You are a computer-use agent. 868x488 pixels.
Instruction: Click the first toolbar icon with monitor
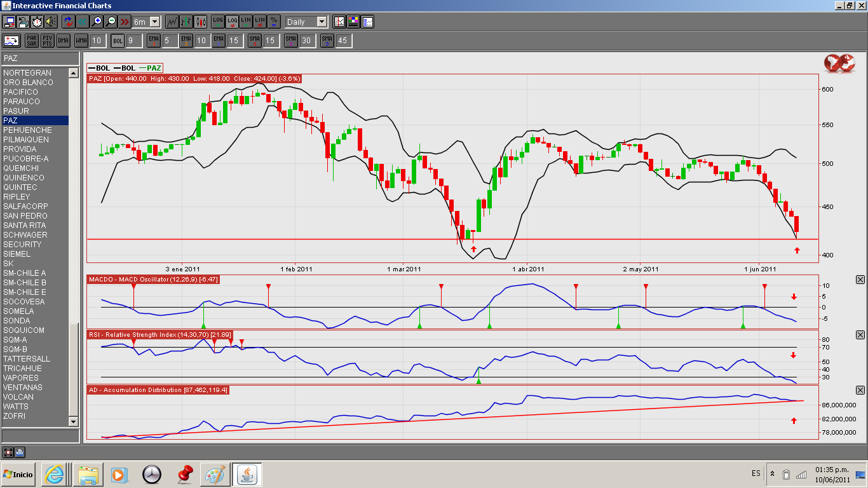(10, 22)
